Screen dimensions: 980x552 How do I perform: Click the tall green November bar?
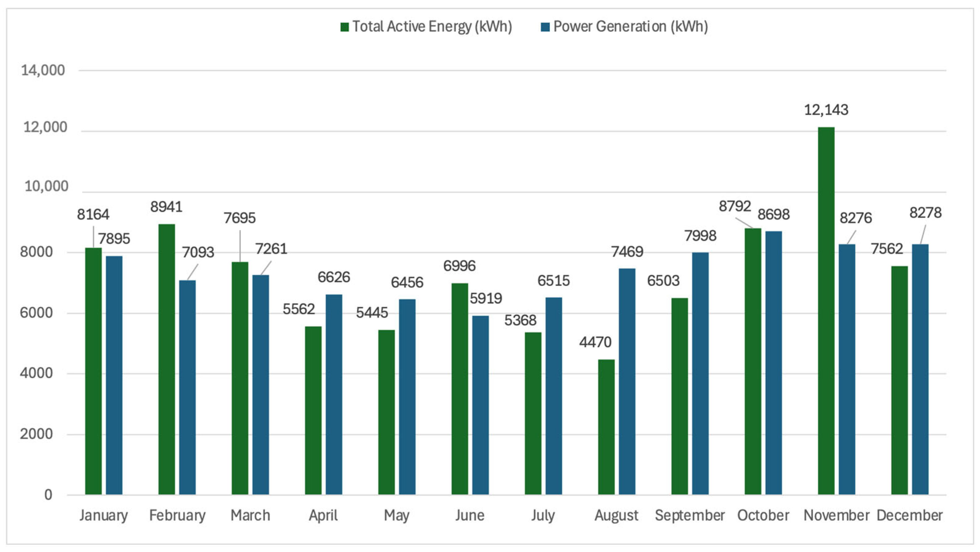pyautogui.click(x=826, y=311)
